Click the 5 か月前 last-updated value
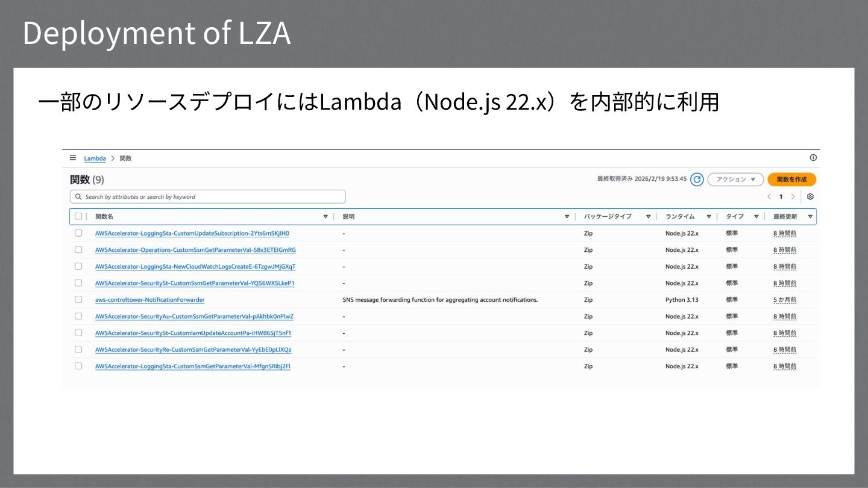This screenshot has width=868, height=488. coord(785,299)
